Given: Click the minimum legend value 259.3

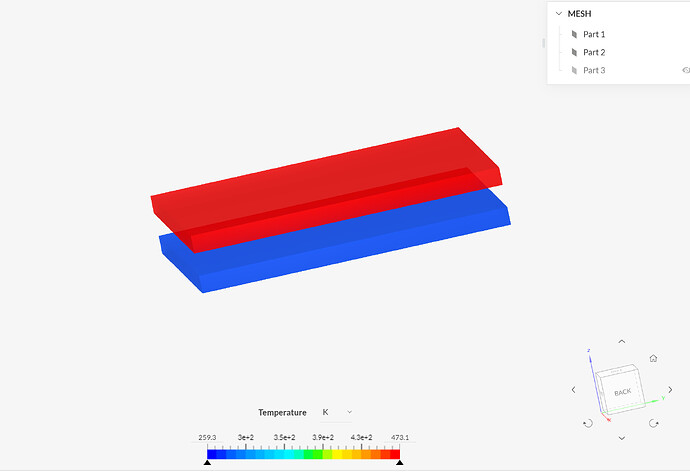Looking at the screenshot, I should point(207,437).
